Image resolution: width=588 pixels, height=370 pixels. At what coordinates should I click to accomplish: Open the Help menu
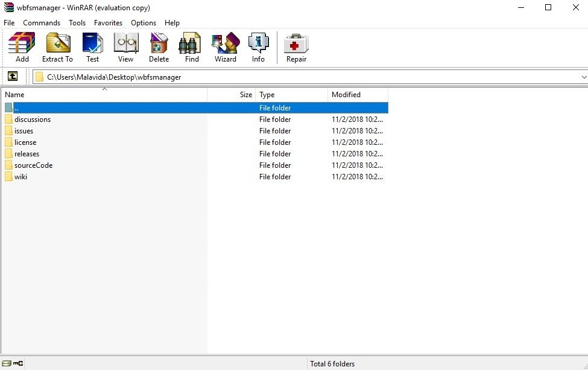172,23
